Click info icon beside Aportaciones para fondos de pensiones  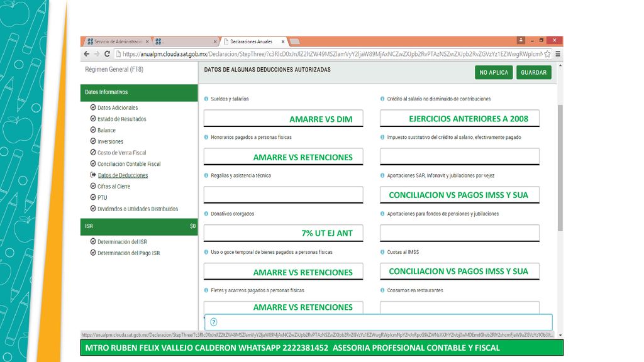(x=382, y=214)
